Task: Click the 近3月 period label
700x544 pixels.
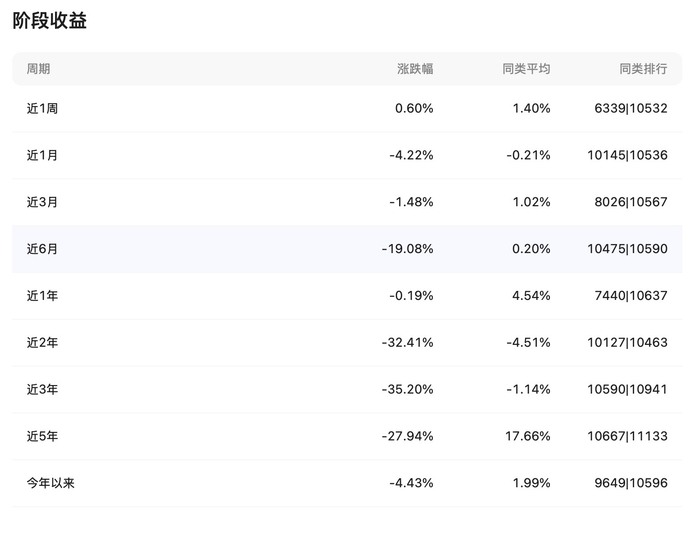Action: point(43,202)
